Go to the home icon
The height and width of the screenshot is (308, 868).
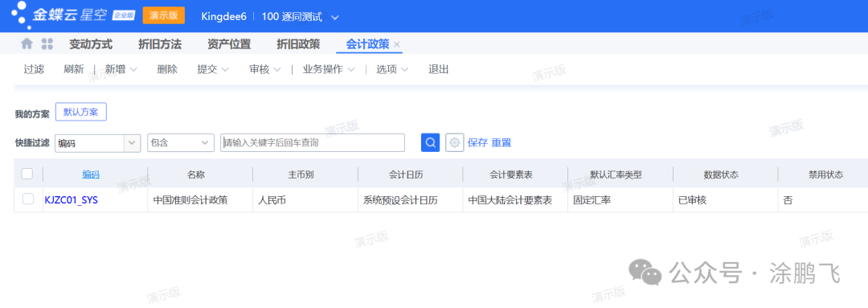click(x=27, y=43)
